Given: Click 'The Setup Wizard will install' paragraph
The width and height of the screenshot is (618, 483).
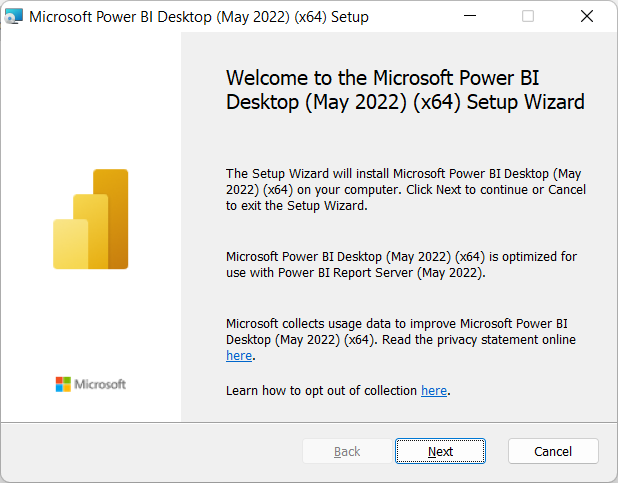Looking at the screenshot, I should point(406,190).
